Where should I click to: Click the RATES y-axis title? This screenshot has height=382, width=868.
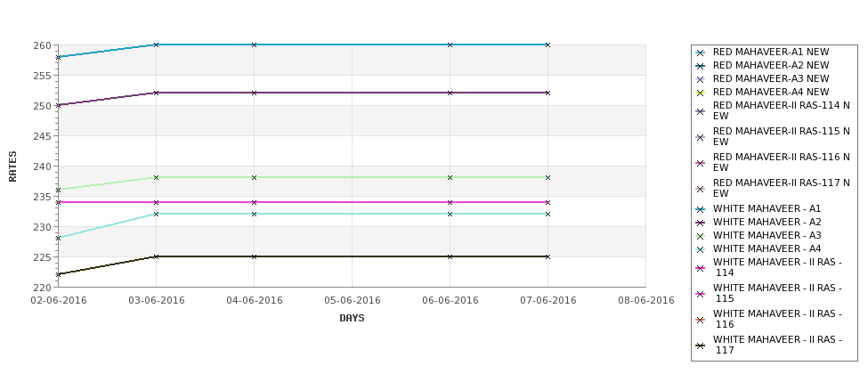[x=12, y=167]
